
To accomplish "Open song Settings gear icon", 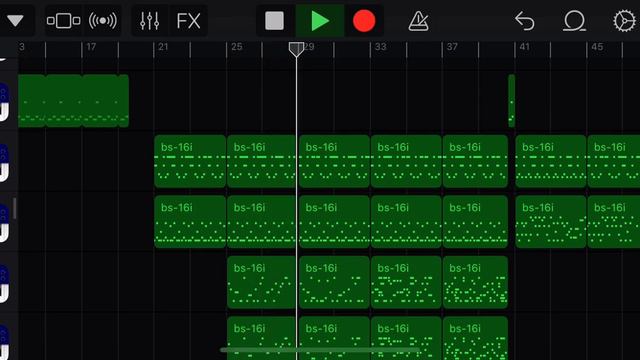I will click(624, 20).
